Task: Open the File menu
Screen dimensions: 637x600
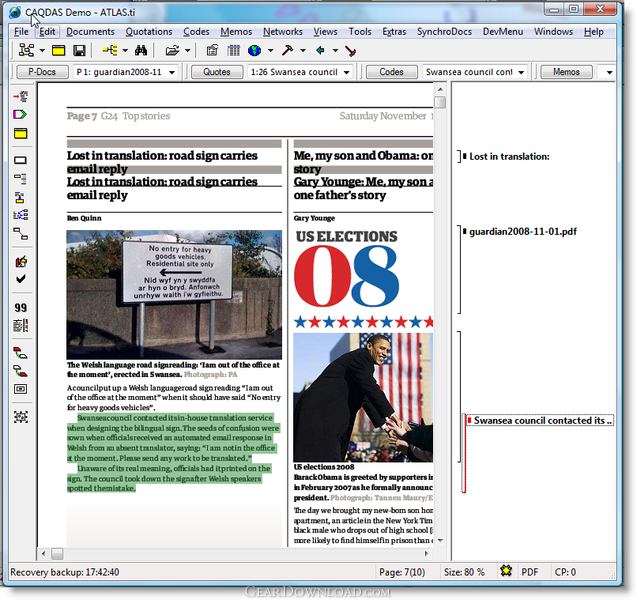Action: (x=21, y=32)
